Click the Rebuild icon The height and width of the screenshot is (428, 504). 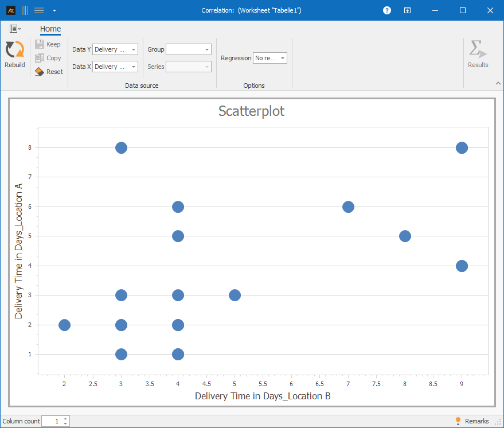click(14, 50)
